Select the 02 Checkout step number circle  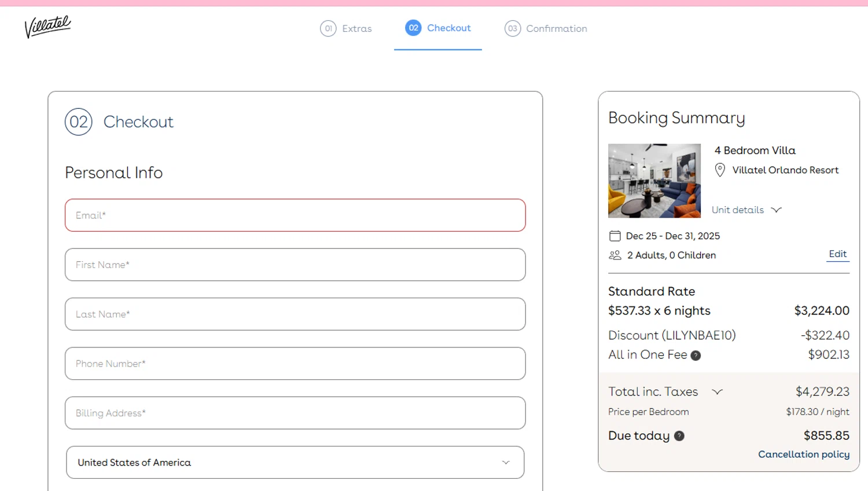click(x=413, y=28)
